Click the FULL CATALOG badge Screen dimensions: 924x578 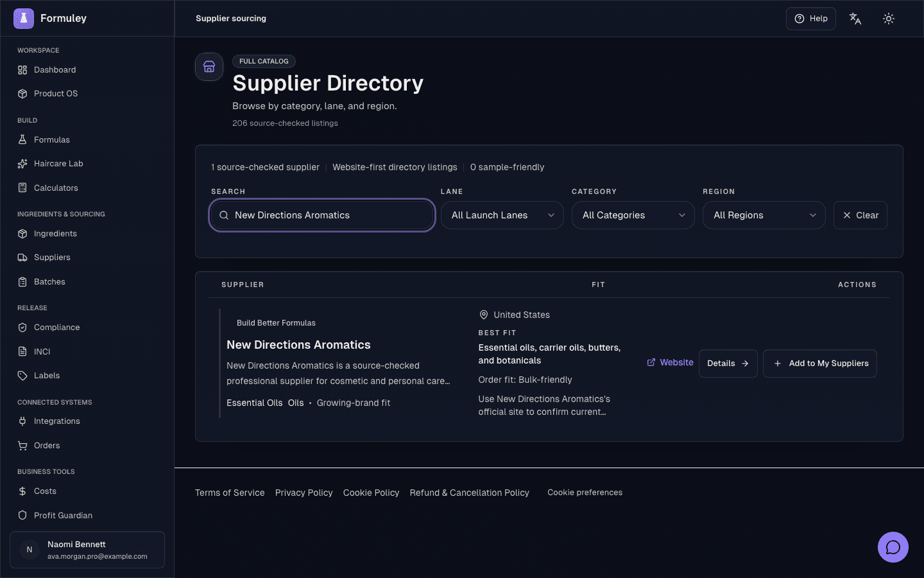[x=264, y=62]
